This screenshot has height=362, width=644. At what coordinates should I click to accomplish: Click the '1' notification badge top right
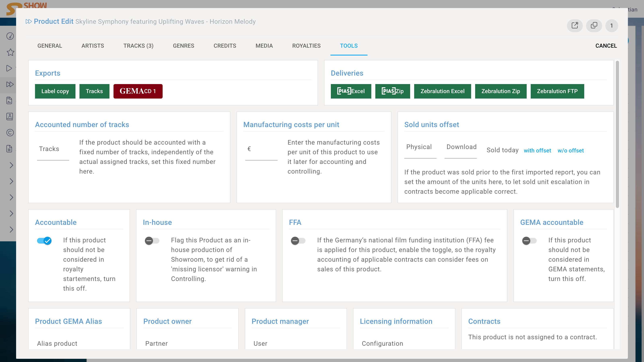click(x=612, y=26)
